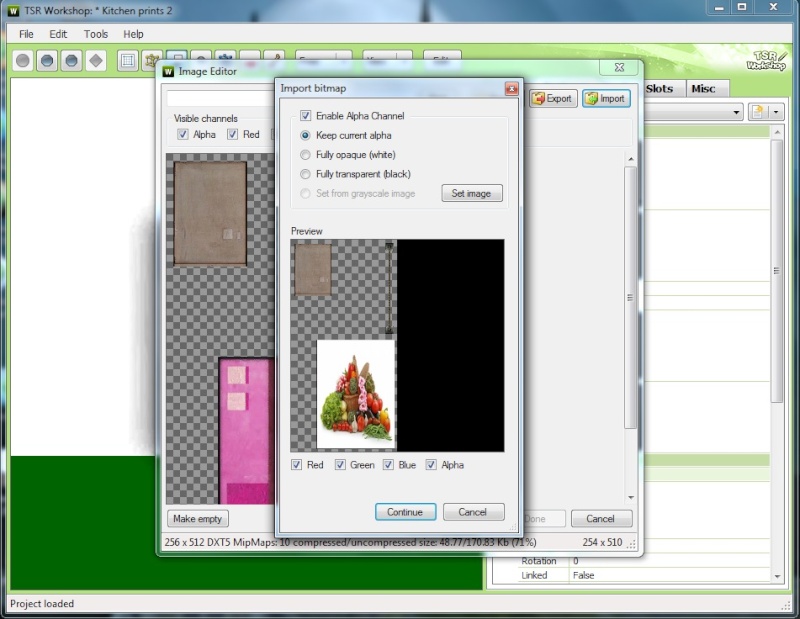
Task: Select Keep current alpha option
Action: pyautogui.click(x=305, y=135)
